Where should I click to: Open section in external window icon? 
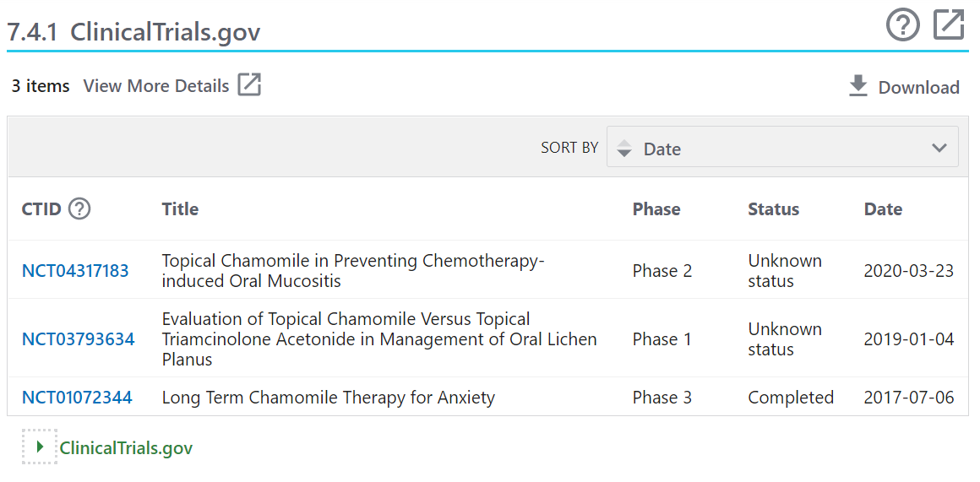(949, 24)
